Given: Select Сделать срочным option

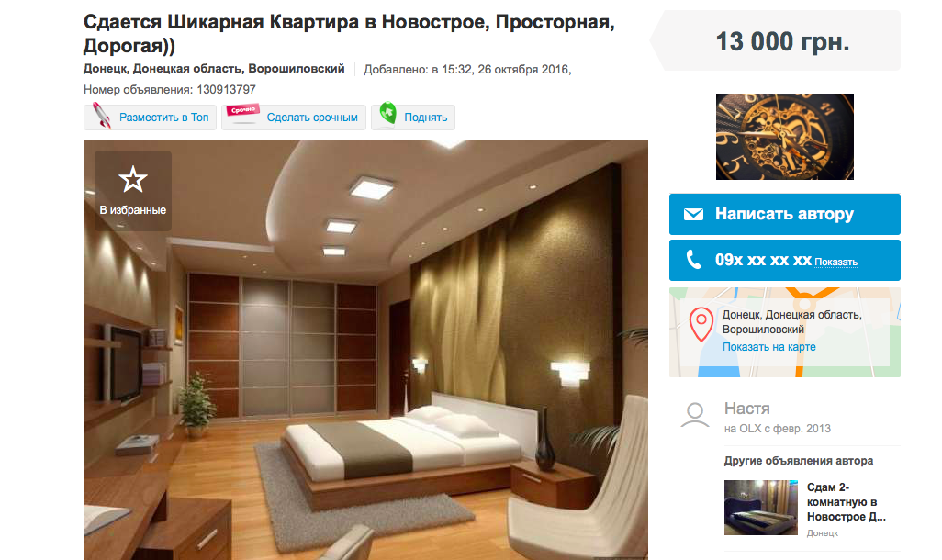Looking at the screenshot, I should pos(294,118).
